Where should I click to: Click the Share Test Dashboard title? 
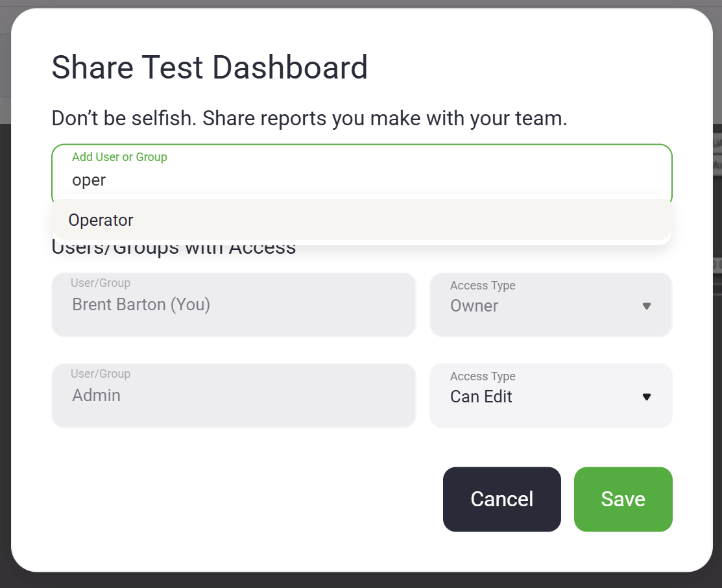pos(210,67)
